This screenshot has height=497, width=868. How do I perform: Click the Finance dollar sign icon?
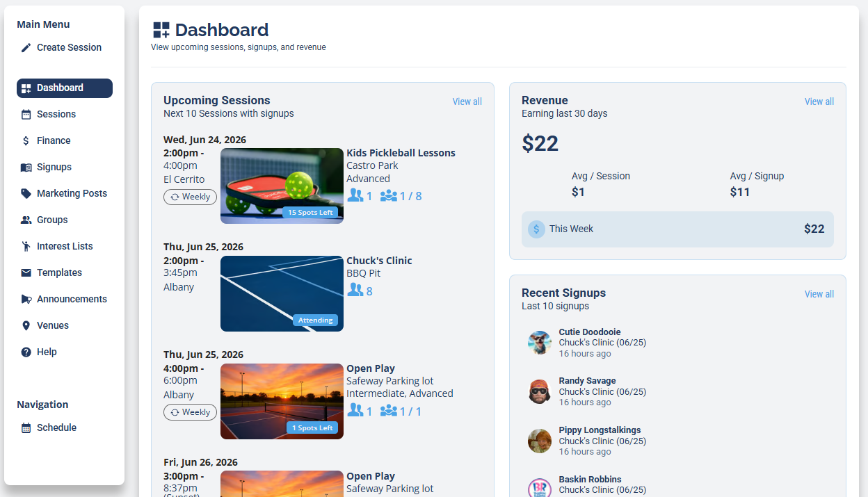click(26, 140)
